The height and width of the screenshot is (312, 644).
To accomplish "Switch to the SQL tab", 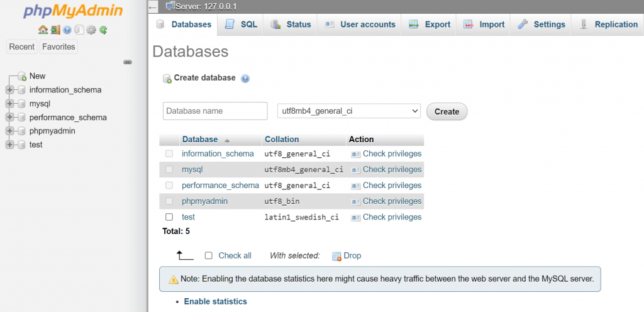I will click(241, 25).
